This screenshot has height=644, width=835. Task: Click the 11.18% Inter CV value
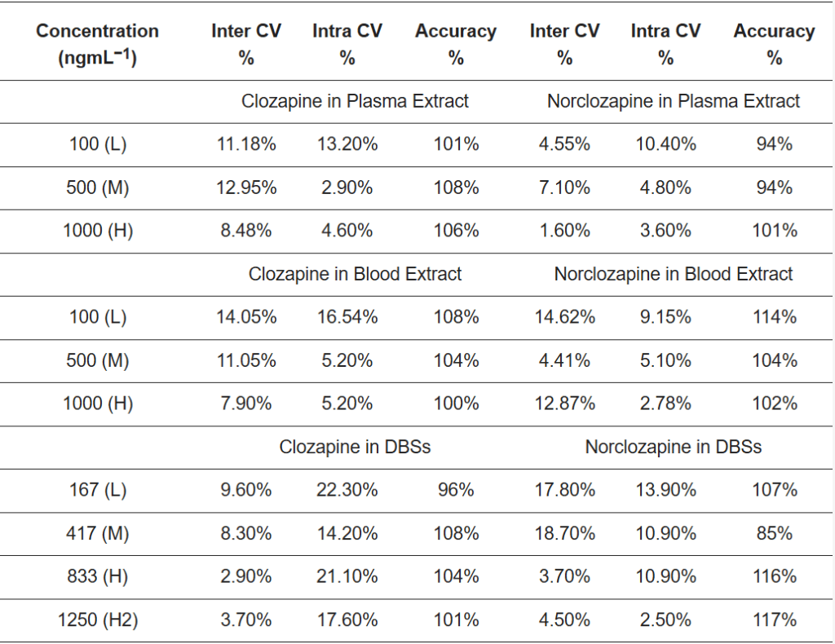tap(246, 144)
